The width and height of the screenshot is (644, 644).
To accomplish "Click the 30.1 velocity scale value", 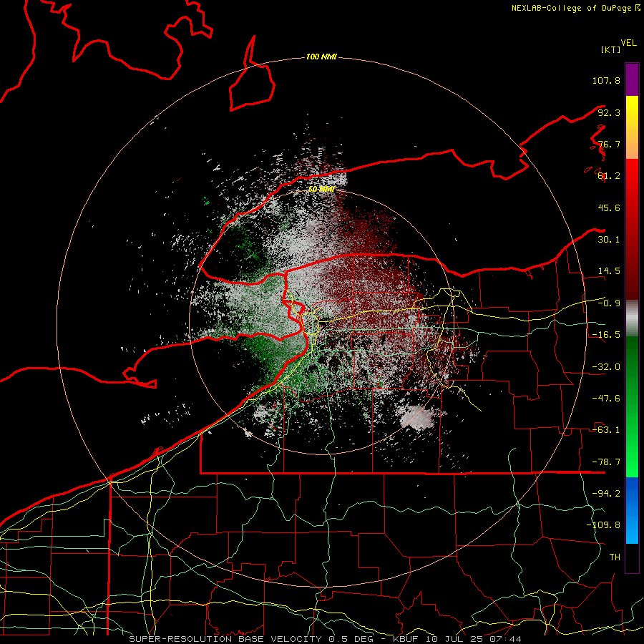I will click(609, 240).
